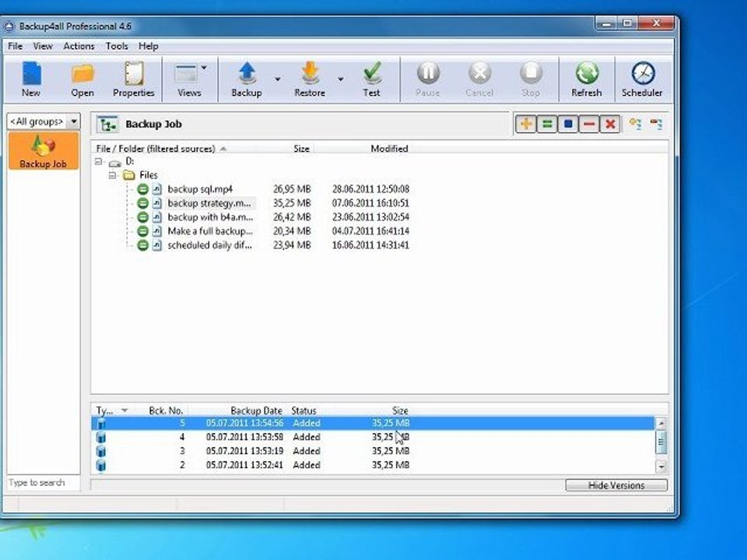Open a backup job with Open icon

coord(82,79)
